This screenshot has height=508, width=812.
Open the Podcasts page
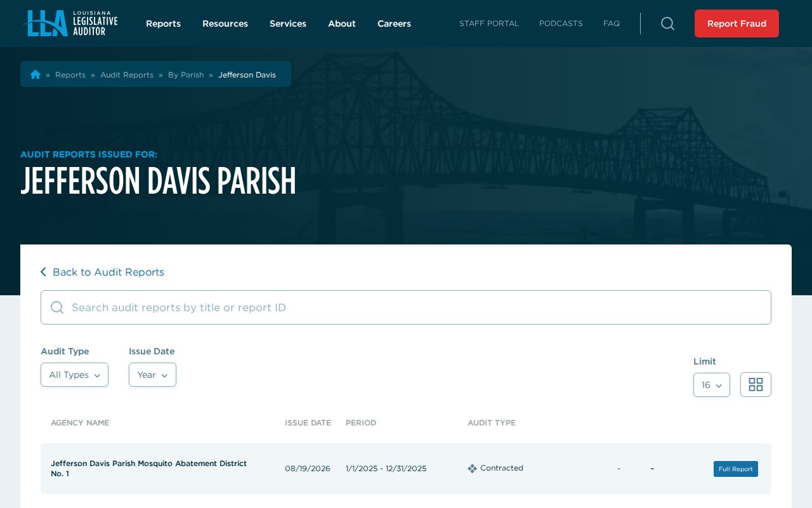pos(561,23)
